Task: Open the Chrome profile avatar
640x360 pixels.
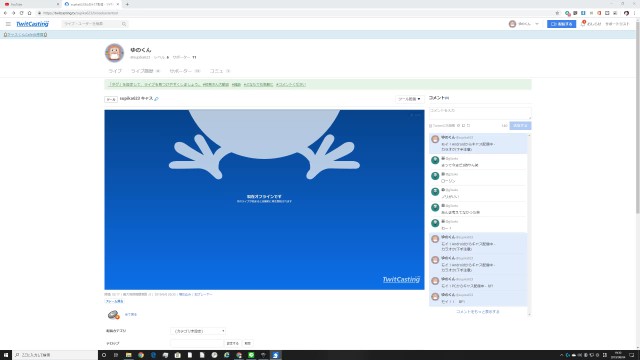Action: 626,13
